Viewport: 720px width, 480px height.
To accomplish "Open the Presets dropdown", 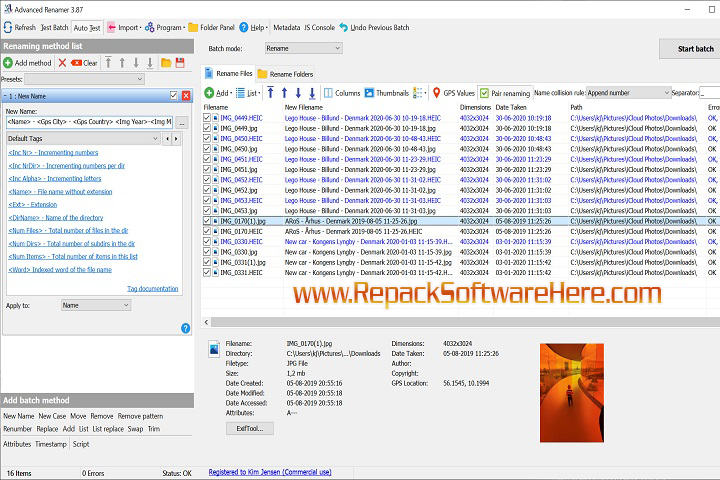I will tap(84, 79).
